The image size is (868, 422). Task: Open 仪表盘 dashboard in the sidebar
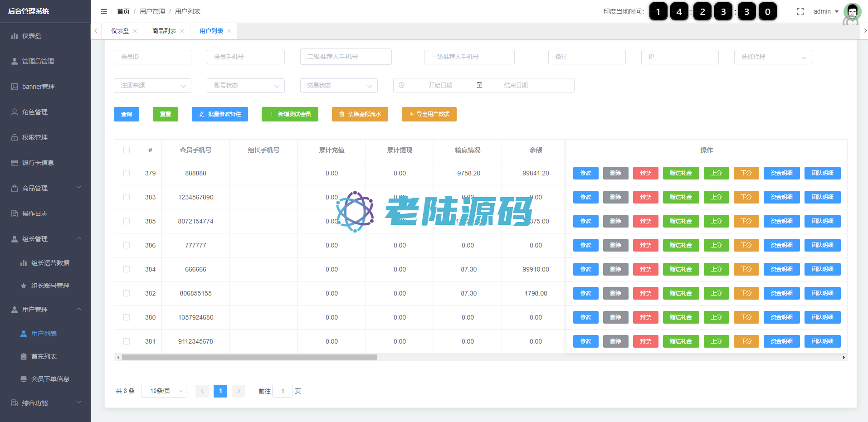tap(32, 36)
